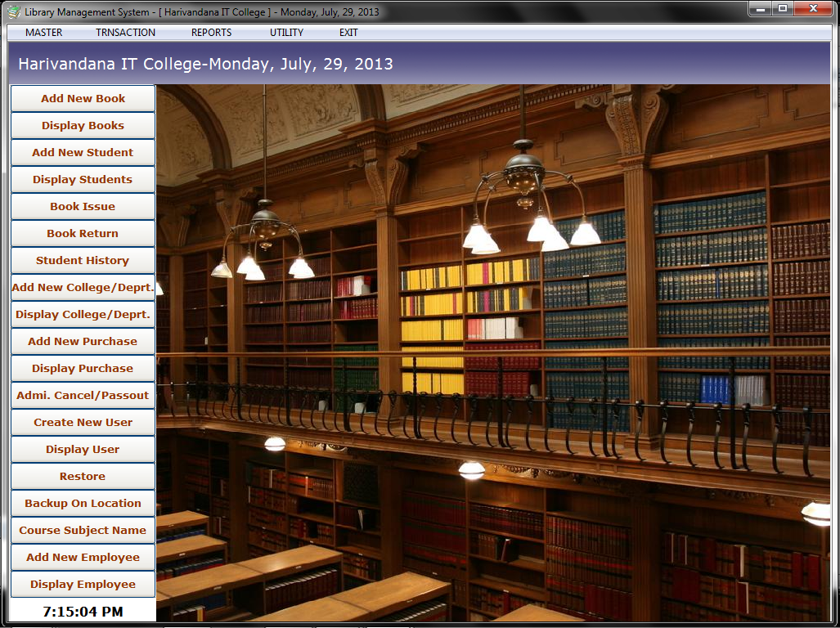Click the Library Management System title bar icon
The width and height of the screenshot is (840, 628).
point(13,12)
